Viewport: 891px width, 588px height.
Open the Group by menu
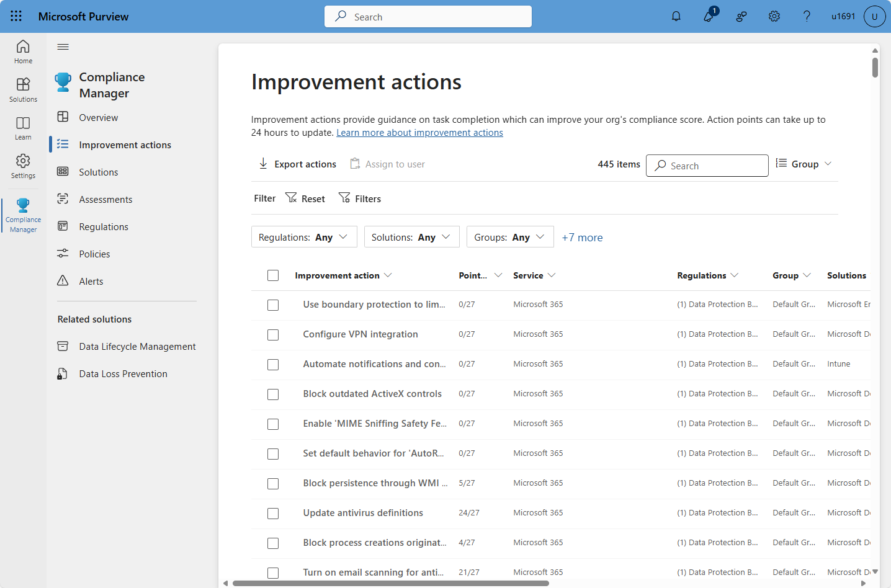click(804, 164)
